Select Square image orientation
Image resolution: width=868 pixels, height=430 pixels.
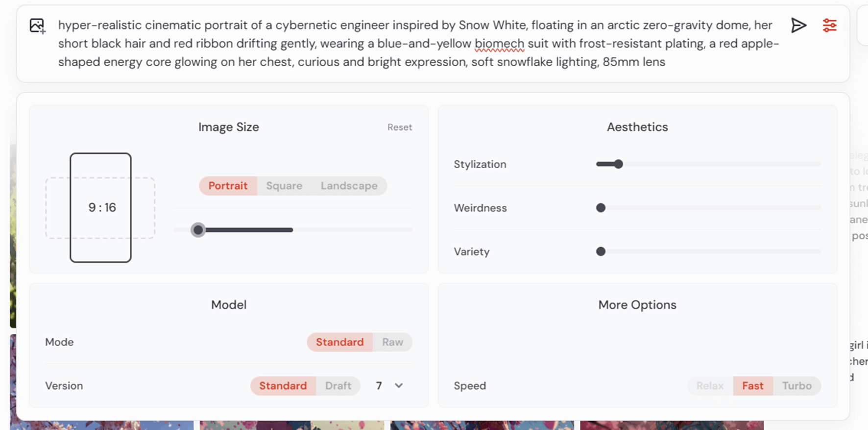[x=284, y=186]
